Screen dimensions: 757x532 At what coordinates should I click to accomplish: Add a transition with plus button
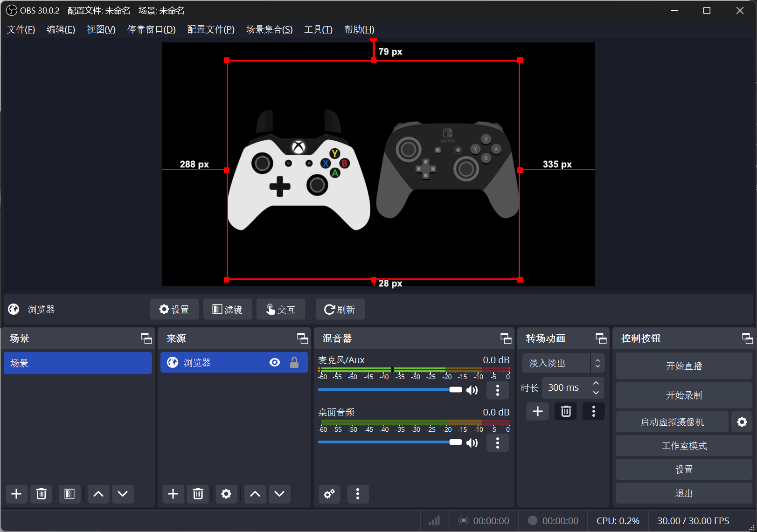[x=538, y=411]
